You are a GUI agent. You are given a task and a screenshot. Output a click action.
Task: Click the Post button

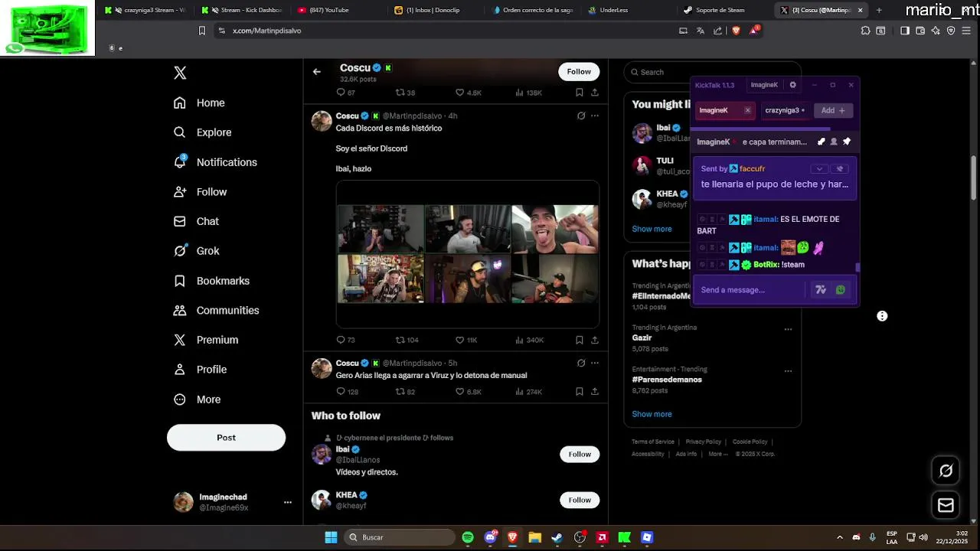point(226,438)
